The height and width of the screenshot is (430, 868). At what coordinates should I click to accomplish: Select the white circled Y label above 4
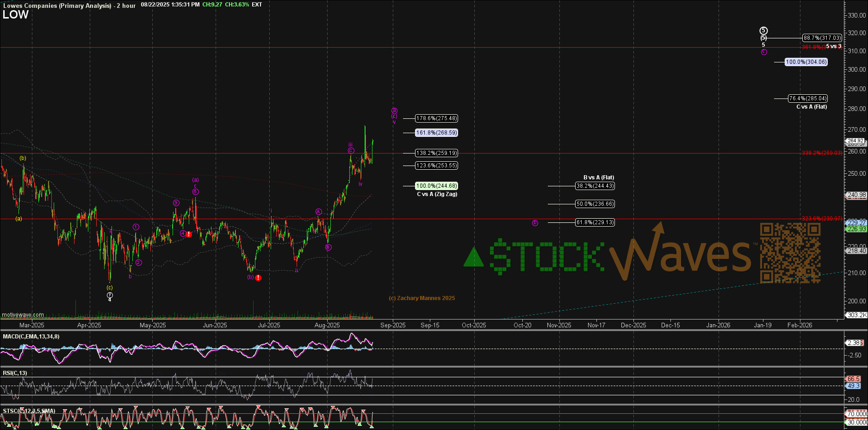click(x=110, y=295)
